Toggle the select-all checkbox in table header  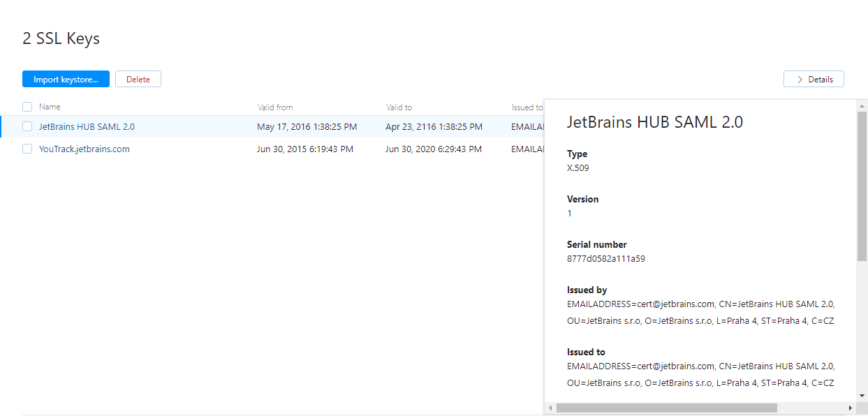click(27, 107)
